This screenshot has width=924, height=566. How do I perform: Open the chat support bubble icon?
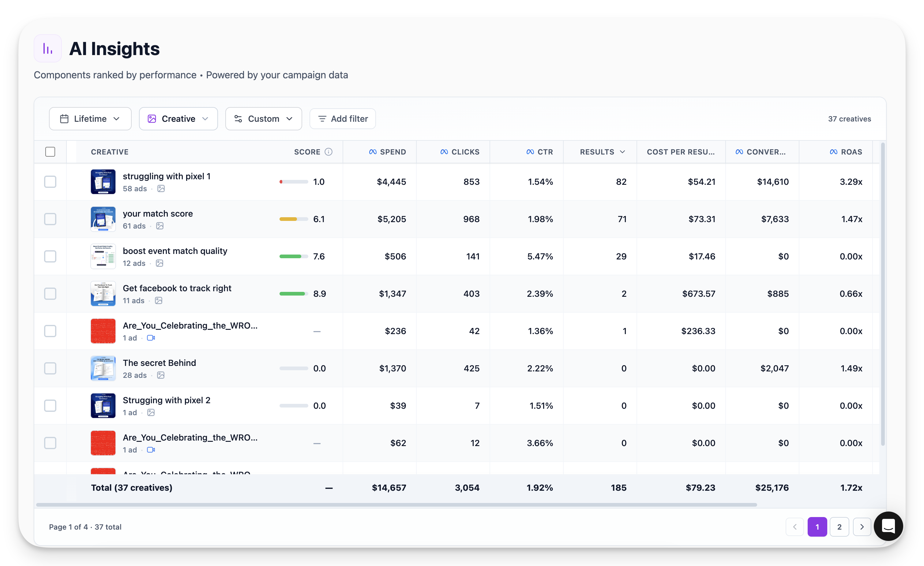pyautogui.click(x=888, y=526)
